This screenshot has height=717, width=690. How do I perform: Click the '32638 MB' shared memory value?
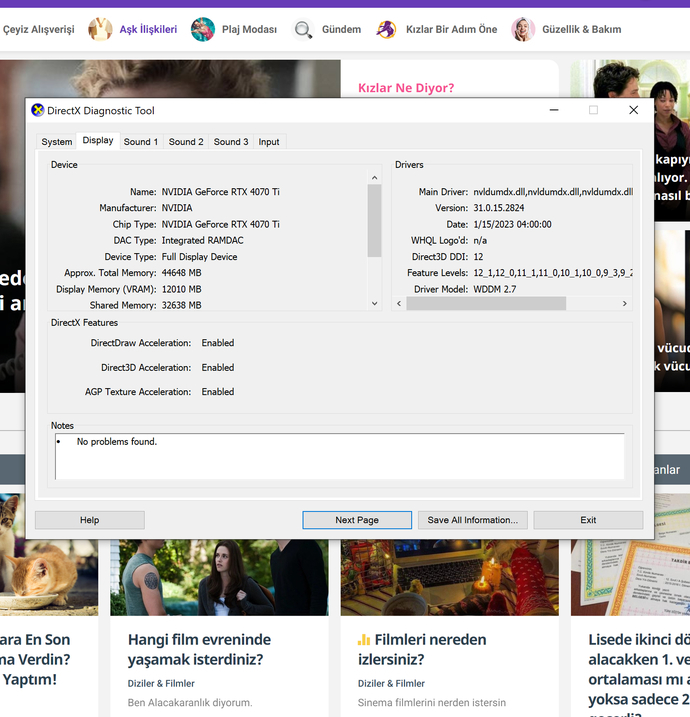click(182, 305)
